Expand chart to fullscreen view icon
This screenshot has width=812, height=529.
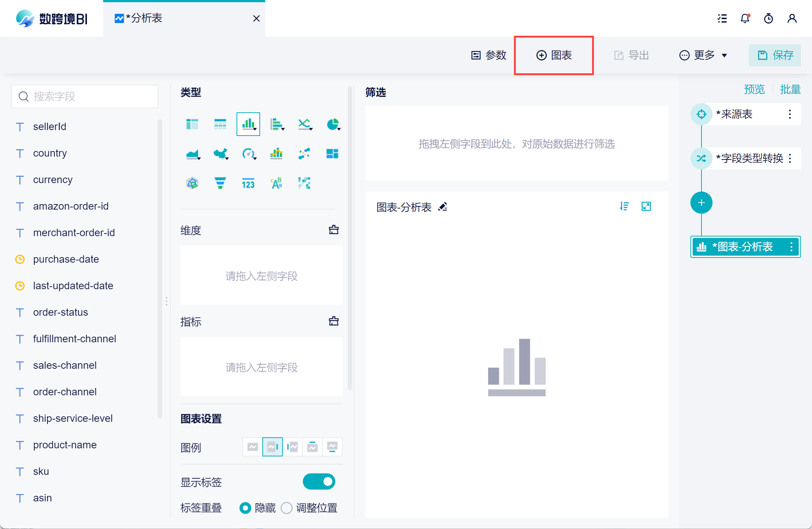(646, 206)
